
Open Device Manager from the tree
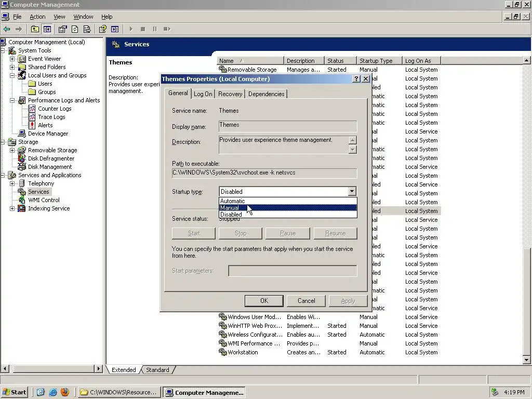(x=48, y=134)
